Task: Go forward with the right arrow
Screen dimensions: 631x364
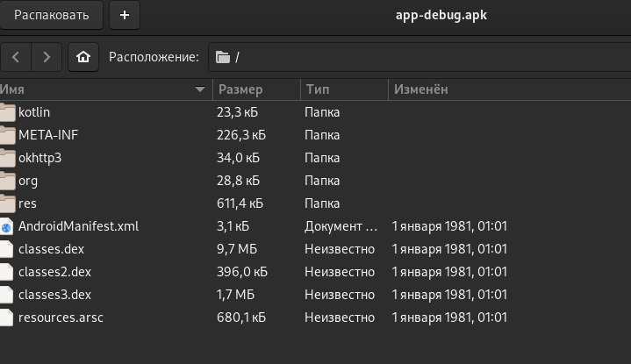Action: pos(47,57)
